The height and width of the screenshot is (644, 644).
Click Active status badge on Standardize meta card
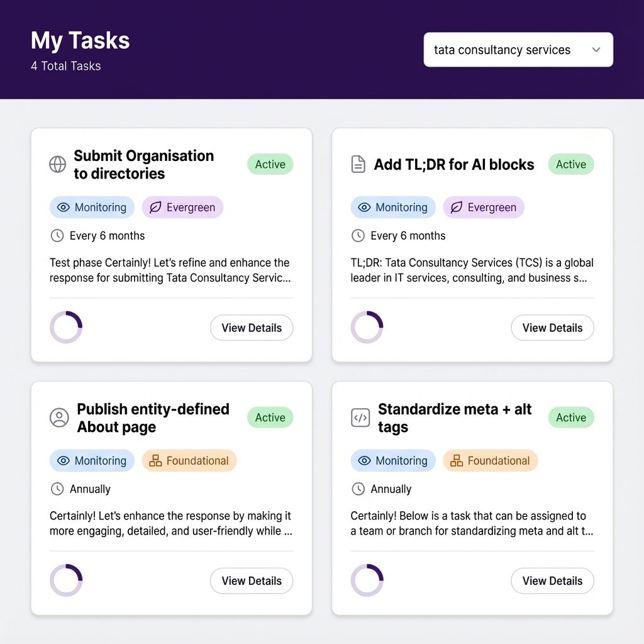click(570, 418)
